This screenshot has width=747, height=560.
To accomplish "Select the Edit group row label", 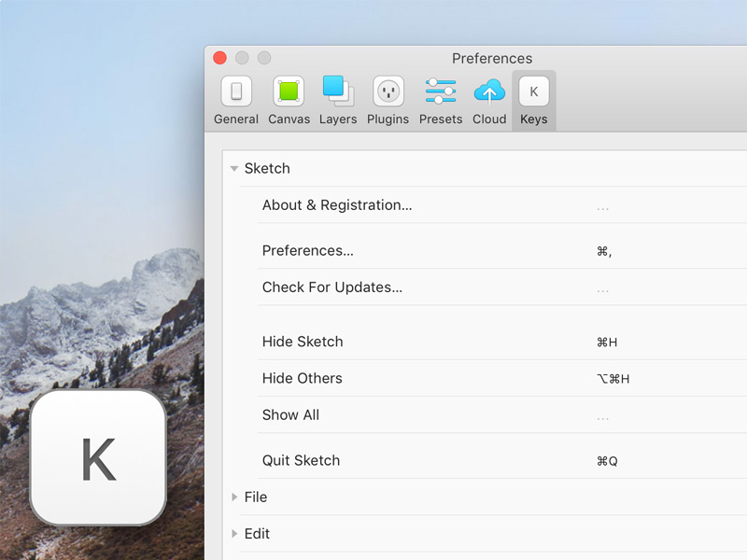I will [x=258, y=534].
